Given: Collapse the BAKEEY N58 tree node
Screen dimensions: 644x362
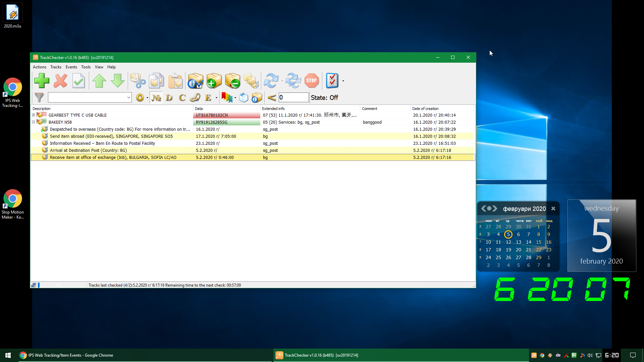Looking at the screenshot, I should tap(34, 122).
